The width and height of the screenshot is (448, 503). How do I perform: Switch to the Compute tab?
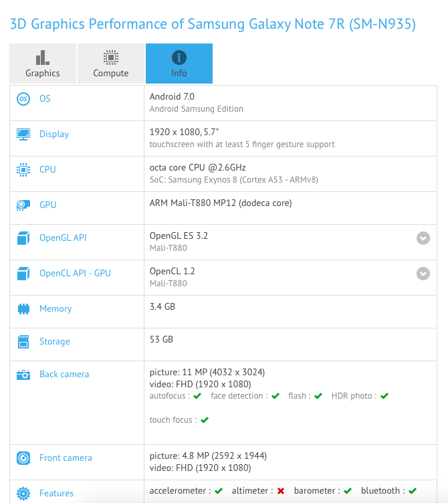pyautogui.click(x=110, y=64)
